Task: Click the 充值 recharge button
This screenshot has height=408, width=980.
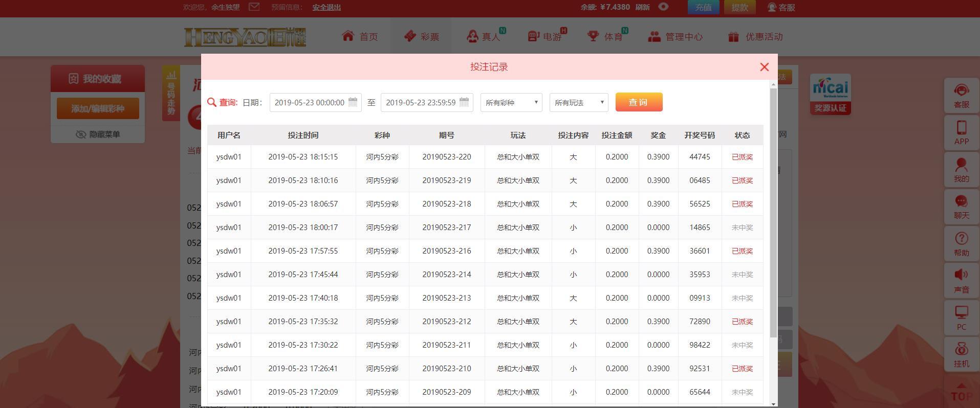Action: [703, 7]
